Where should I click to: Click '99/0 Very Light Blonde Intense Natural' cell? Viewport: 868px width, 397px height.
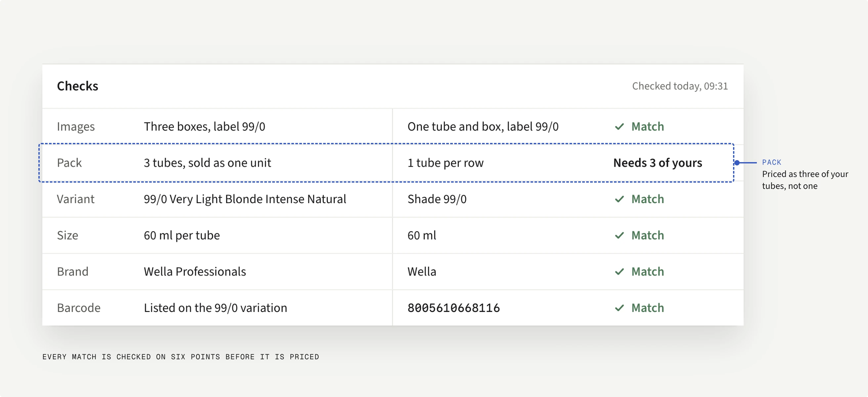tap(245, 199)
